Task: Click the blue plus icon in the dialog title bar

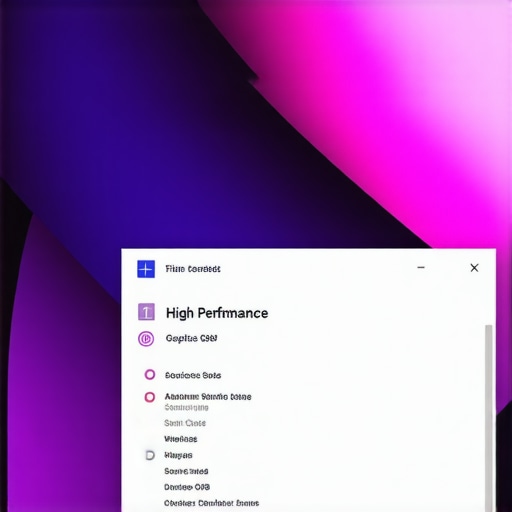Action: [x=146, y=269]
